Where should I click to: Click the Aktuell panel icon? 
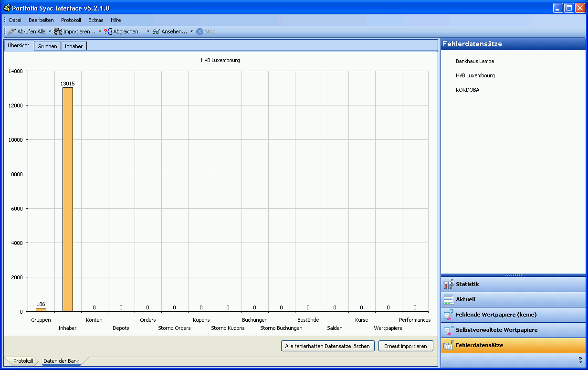pos(449,300)
